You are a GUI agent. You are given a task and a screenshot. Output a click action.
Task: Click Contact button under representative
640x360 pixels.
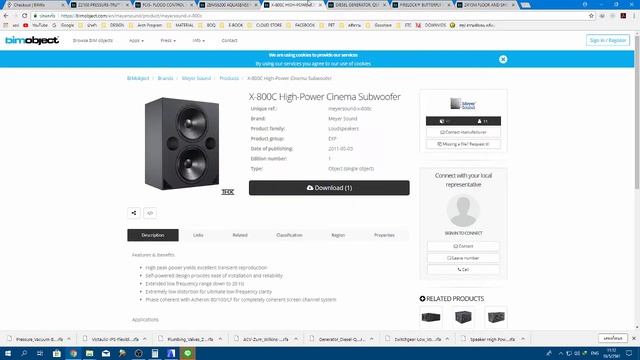click(x=463, y=246)
